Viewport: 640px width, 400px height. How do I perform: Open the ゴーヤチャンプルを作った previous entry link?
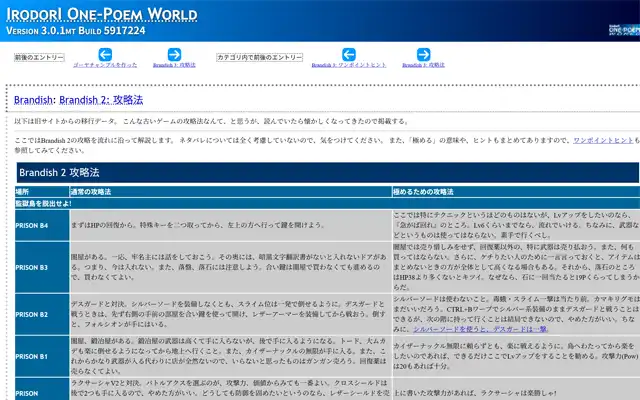click(105, 65)
